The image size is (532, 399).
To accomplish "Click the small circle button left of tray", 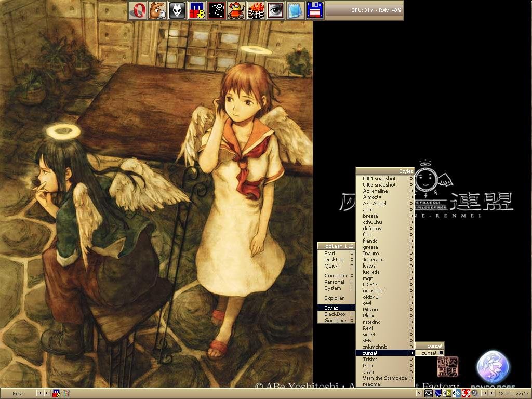I will click(419, 393).
